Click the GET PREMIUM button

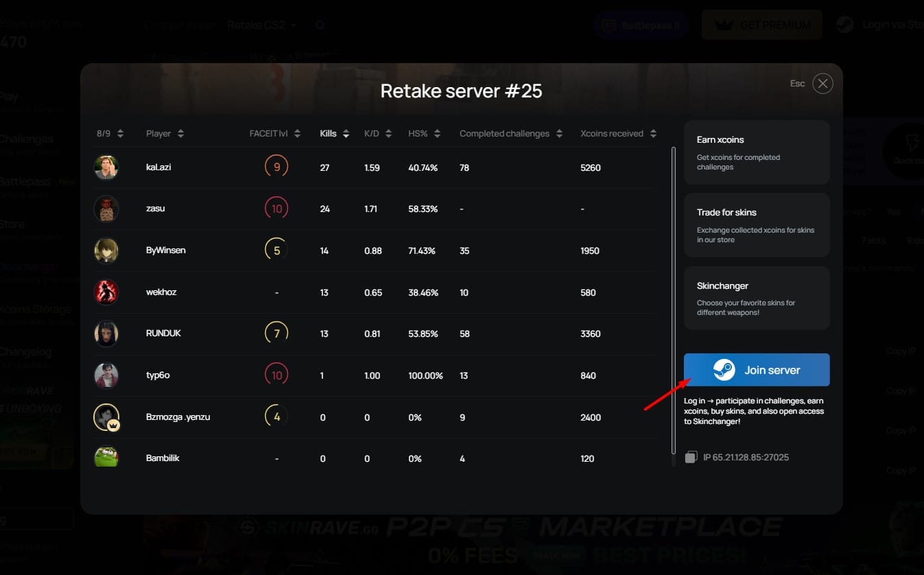761,25
